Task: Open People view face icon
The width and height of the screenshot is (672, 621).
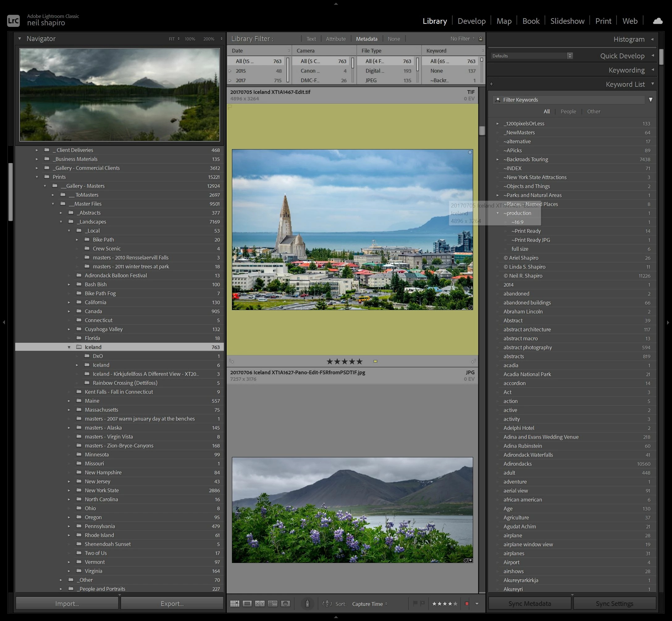Action: 285,603
